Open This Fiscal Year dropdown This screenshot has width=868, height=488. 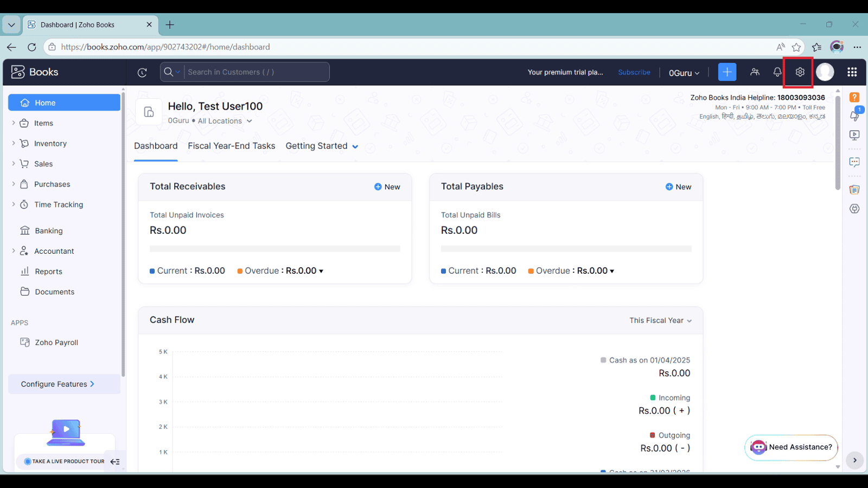click(x=660, y=320)
